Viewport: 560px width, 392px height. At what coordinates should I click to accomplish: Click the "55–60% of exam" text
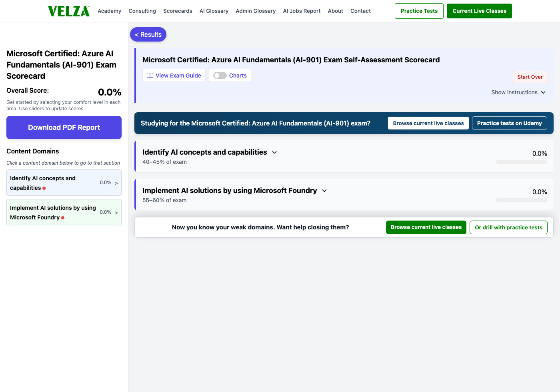coord(164,200)
